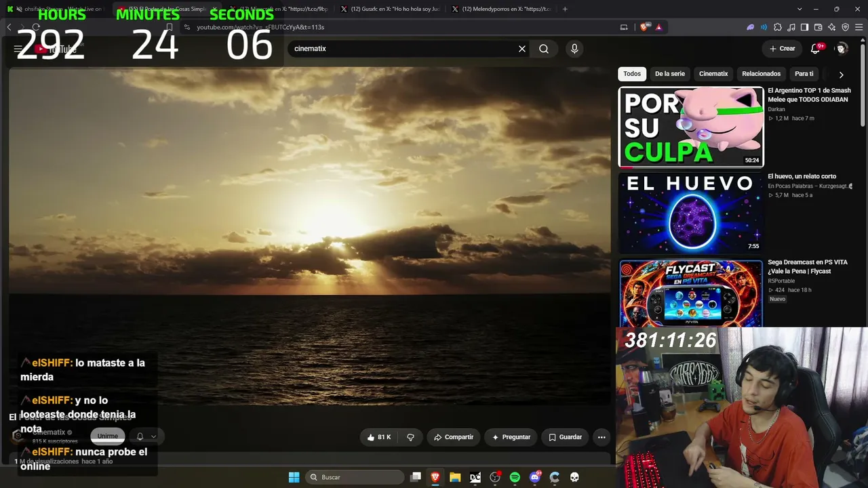Viewport: 868px width, 488px height.
Task: Open the Brave Wallet icon
Action: point(818,27)
